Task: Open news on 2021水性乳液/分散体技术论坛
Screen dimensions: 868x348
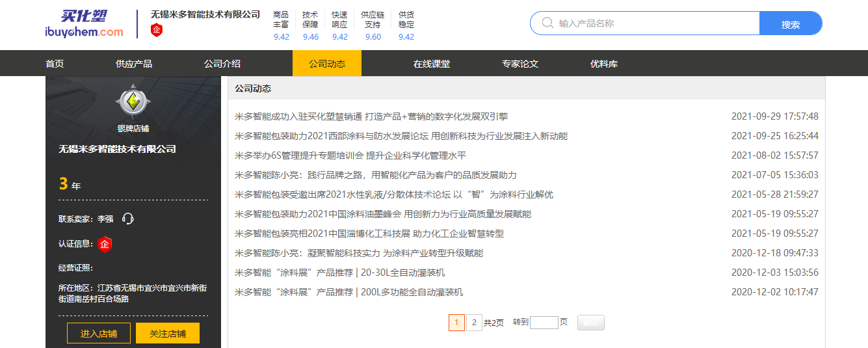Action: point(394,194)
